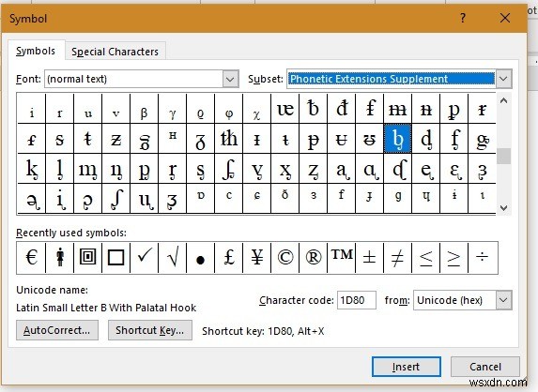Viewport: 538px width, 392px height.
Task: Choose the superscript eth character in last row
Action: point(284,199)
